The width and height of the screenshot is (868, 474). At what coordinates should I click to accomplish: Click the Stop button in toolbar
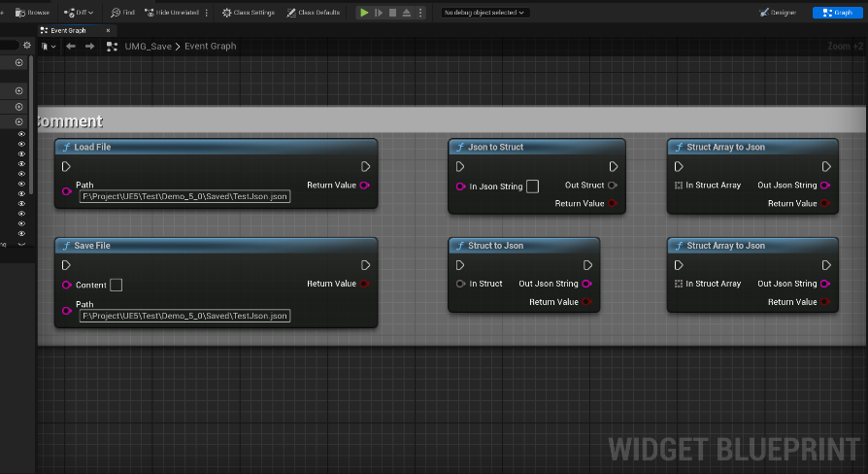point(391,13)
